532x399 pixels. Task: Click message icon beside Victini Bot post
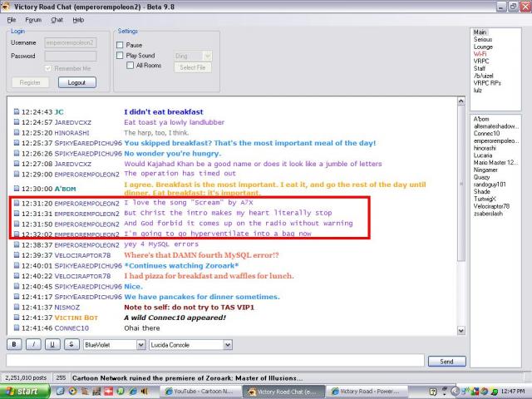tap(16, 317)
